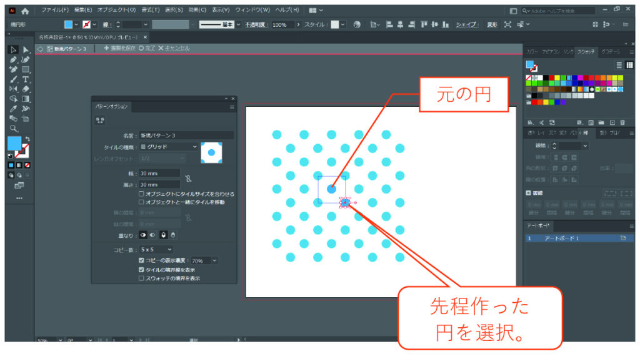
Task: Select the Type tool
Action: tap(26, 79)
